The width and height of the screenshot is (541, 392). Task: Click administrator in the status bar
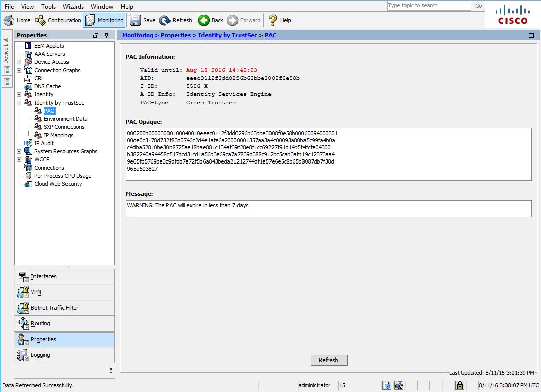(314, 385)
